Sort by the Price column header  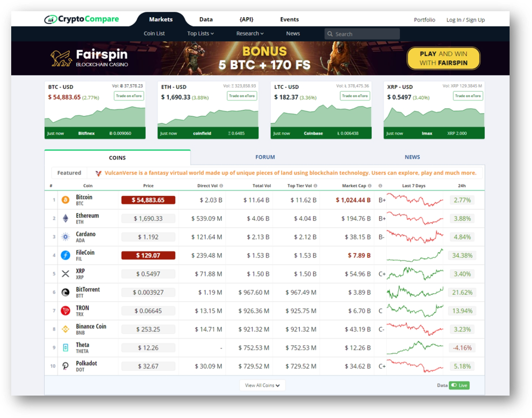pos(148,186)
